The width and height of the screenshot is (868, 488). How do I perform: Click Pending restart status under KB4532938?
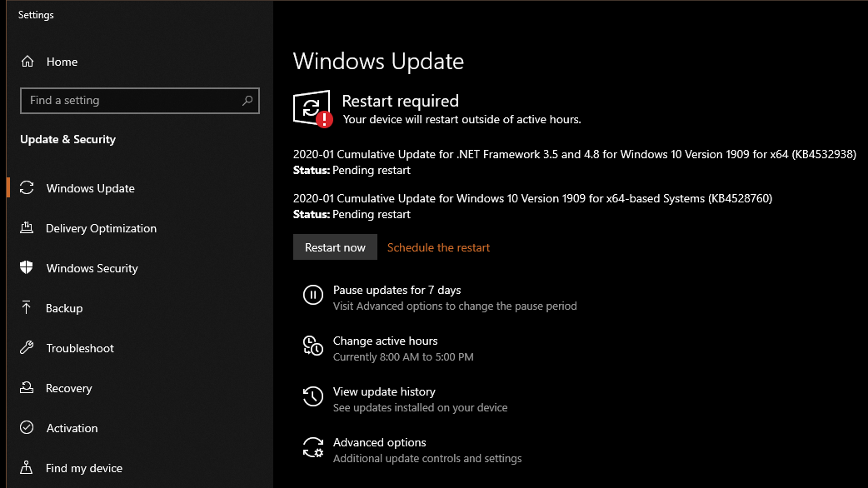(372, 171)
